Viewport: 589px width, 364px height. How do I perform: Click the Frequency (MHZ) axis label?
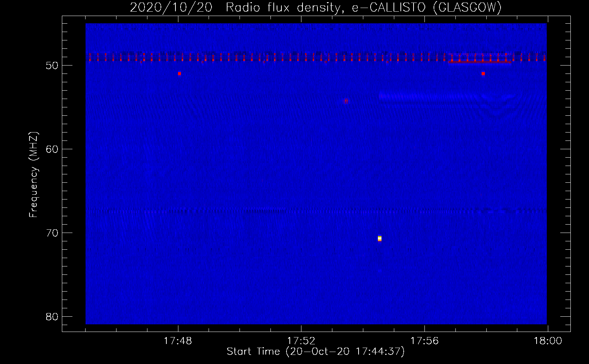[33, 175]
